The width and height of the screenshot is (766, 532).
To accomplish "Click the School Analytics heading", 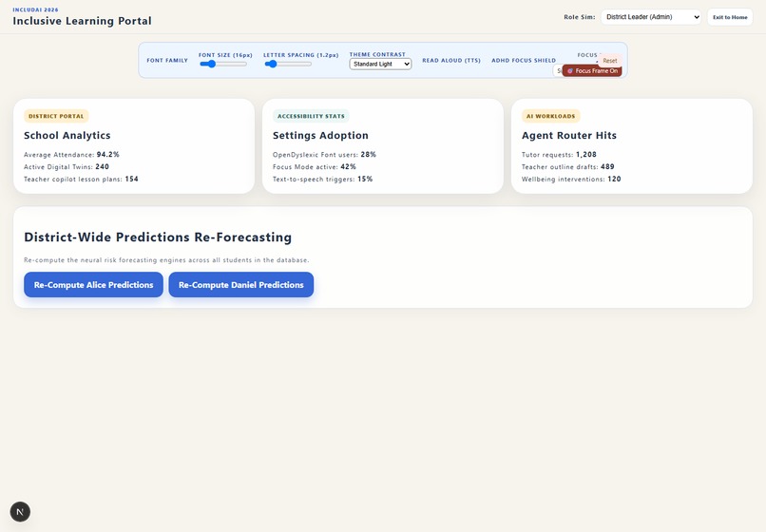I will (67, 135).
